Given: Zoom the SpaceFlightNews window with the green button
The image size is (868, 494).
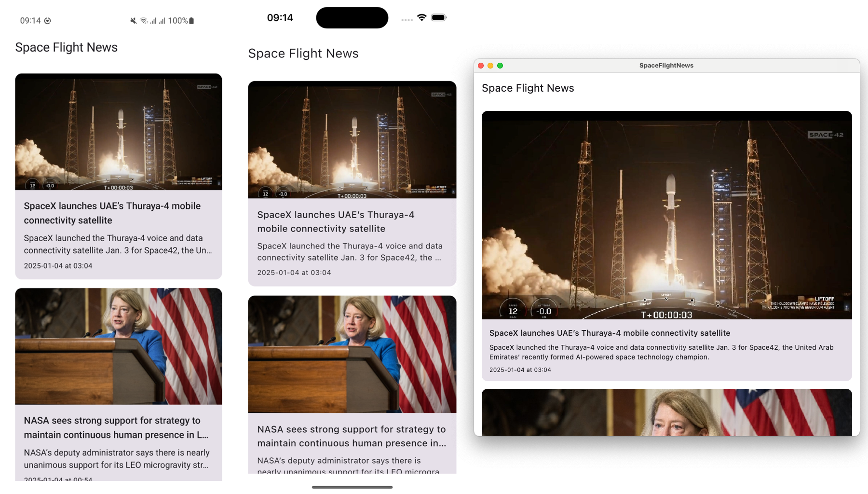Looking at the screenshot, I should pyautogui.click(x=500, y=66).
